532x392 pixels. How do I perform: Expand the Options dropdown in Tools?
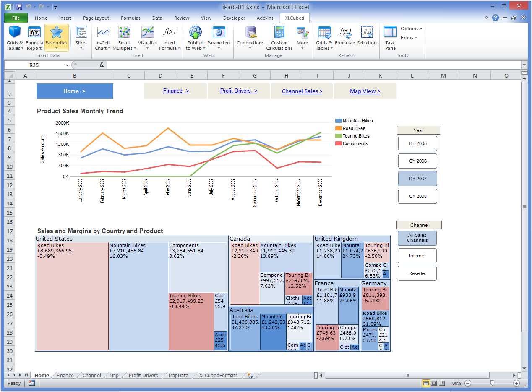[411, 29]
